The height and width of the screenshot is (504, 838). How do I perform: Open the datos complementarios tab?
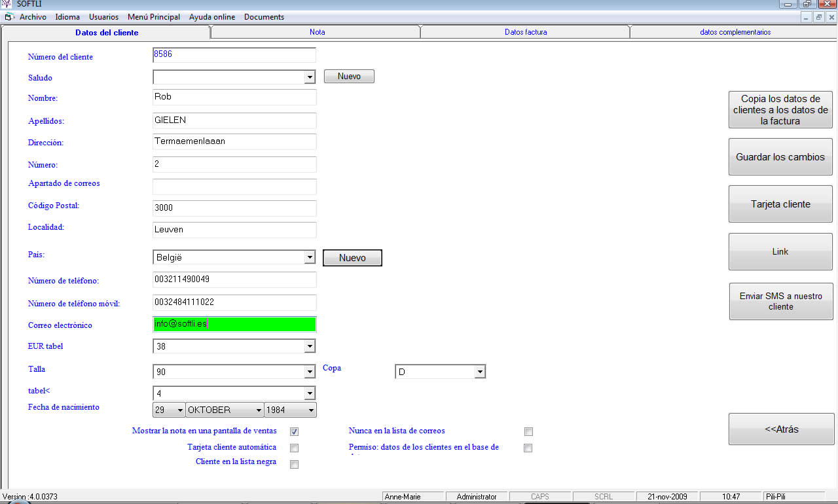[x=735, y=32]
